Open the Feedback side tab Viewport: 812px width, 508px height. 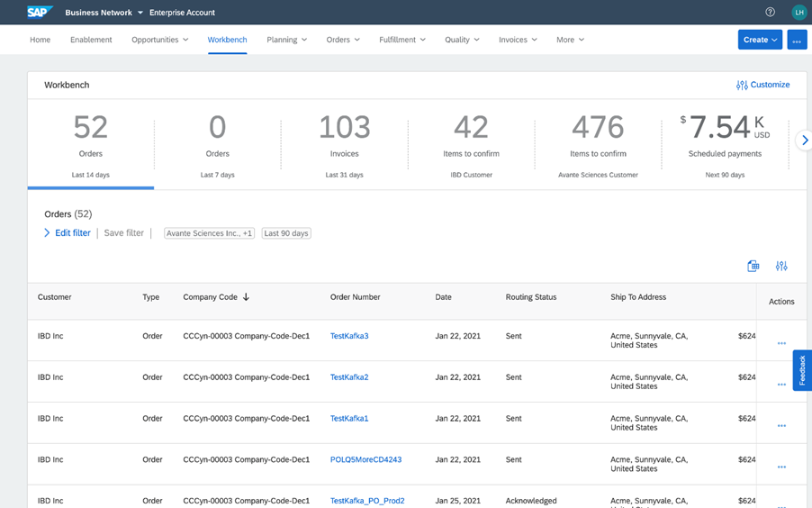pyautogui.click(x=802, y=370)
